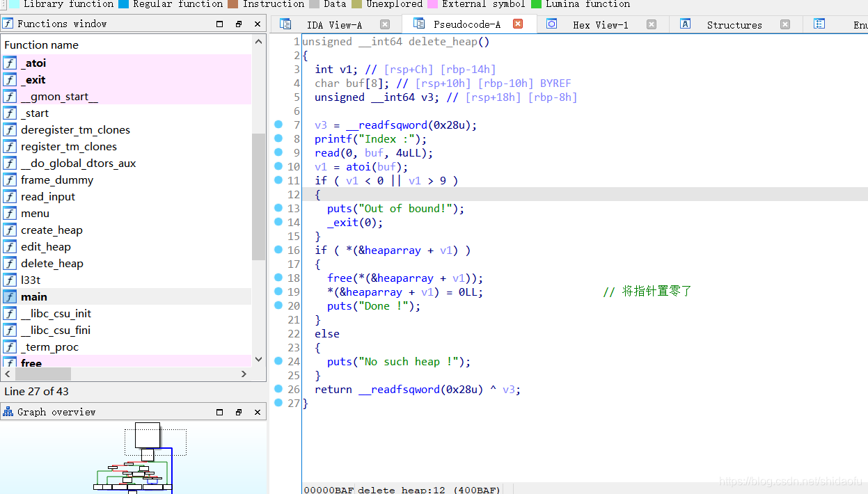868x494 pixels.
Task: Toggle breakpoint dot on line 18
Action: point(278,278)
